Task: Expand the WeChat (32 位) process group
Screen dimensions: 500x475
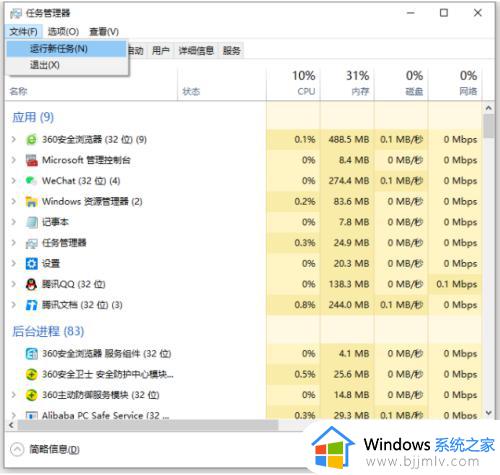Action: [13, 181]
